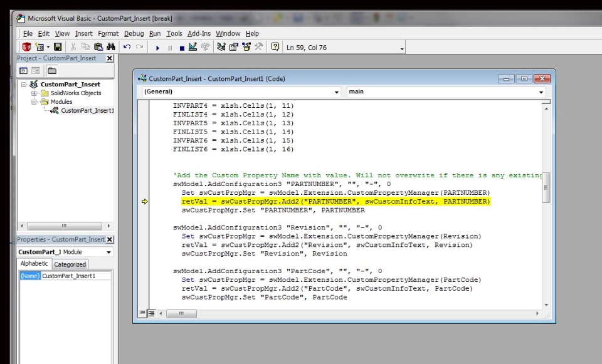Image resolution: width=602 pixels, height=364 pixels.
Task: Open the Edit menu
Action: [x=43, y=34]
